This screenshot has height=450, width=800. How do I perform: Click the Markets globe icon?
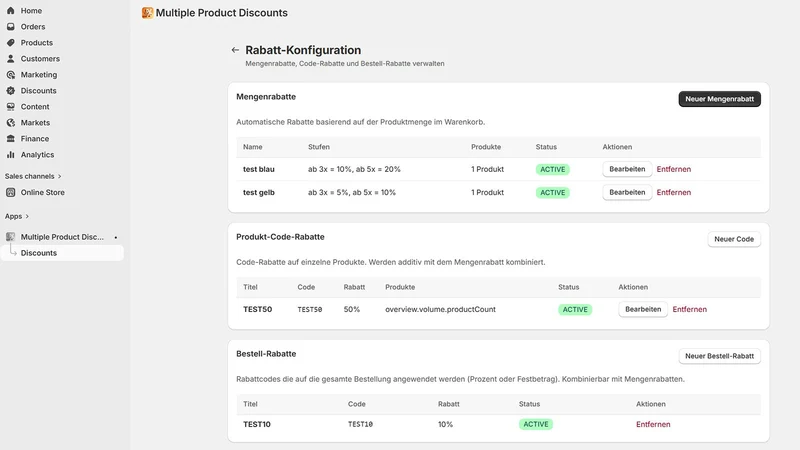coord(11,122)
